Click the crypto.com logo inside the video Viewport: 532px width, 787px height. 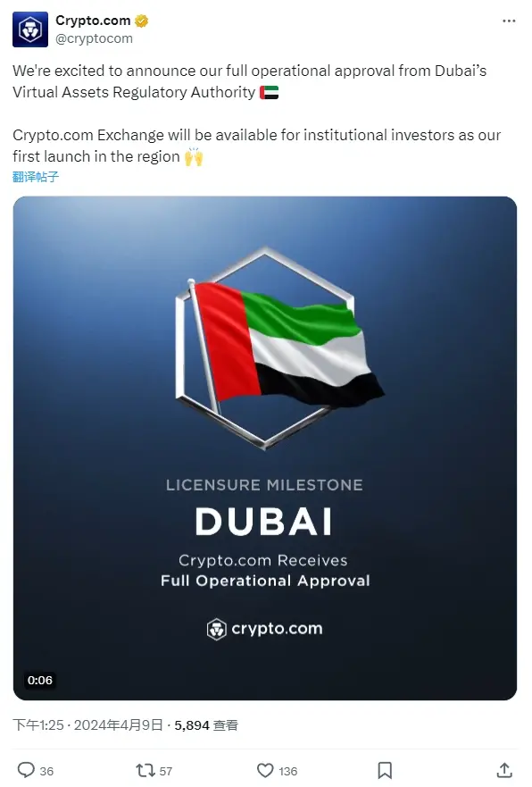[x=265, y=628]
